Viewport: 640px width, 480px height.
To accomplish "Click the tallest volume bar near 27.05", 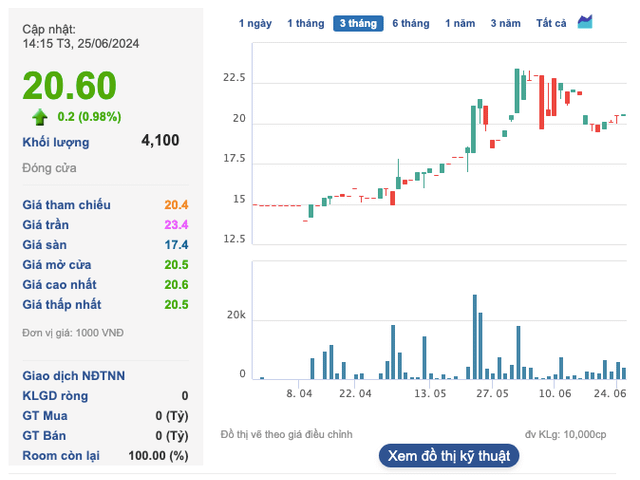I will coord(475,337).
